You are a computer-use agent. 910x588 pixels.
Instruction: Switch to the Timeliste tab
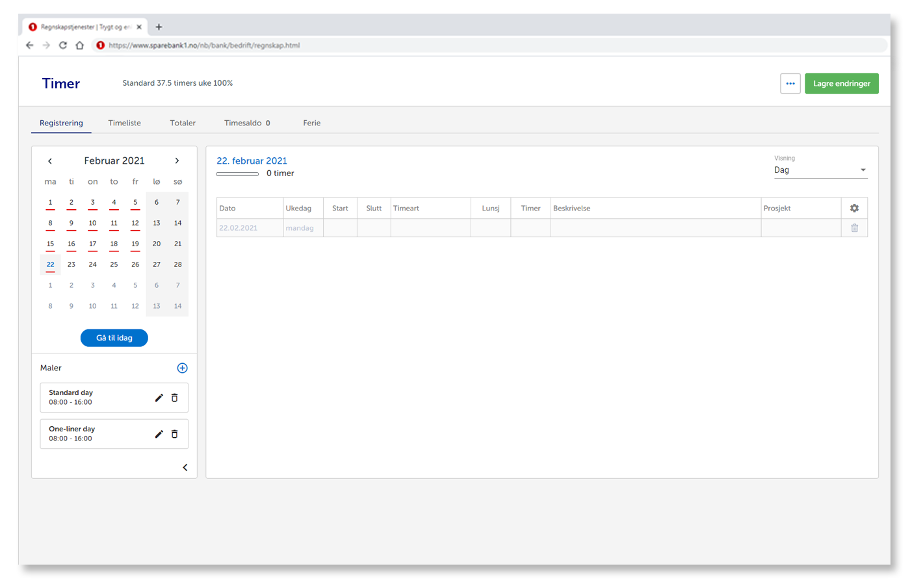(x=124, y=123)
